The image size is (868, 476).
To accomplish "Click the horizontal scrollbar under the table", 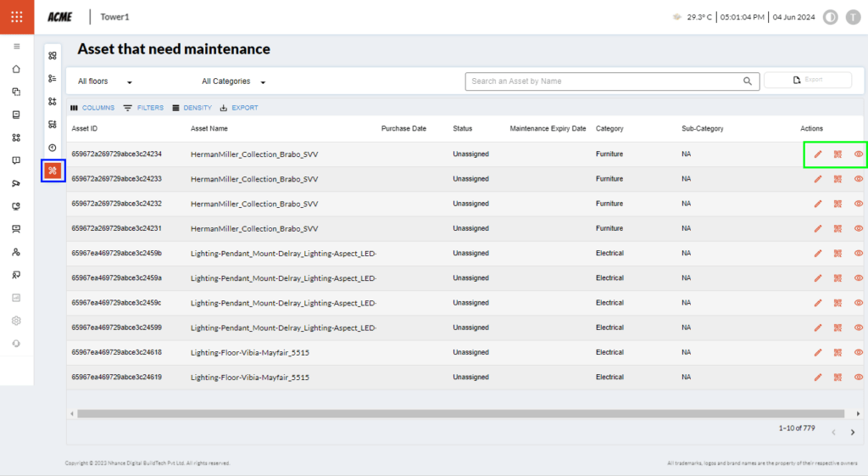I will [x=458, y=413].
